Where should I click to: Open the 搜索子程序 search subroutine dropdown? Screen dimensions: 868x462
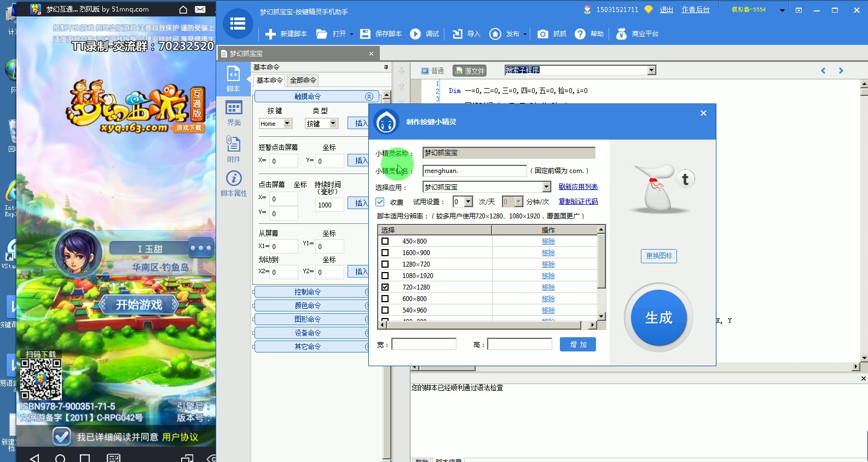point(651,70)
